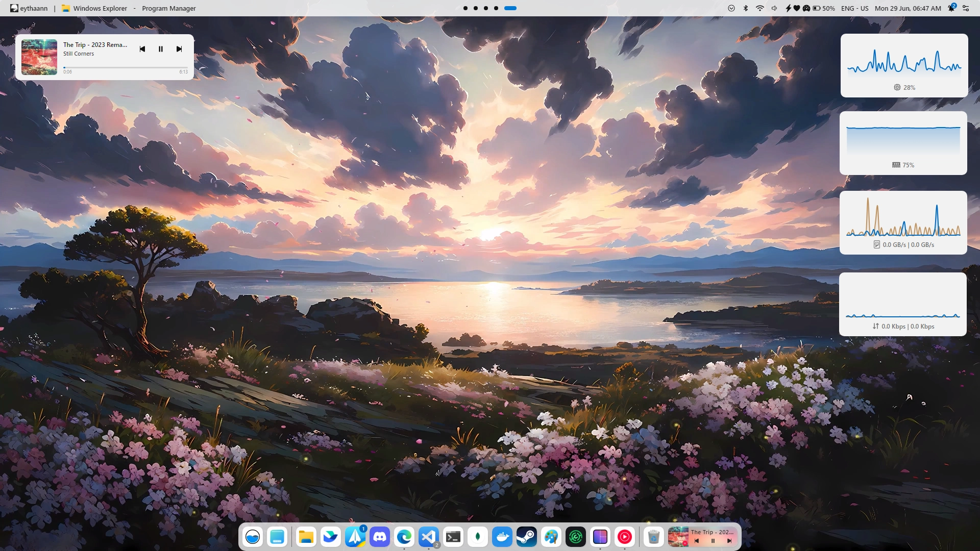
Task: Click the 'Still Corners' artist name
Action: tap(79, 54)
